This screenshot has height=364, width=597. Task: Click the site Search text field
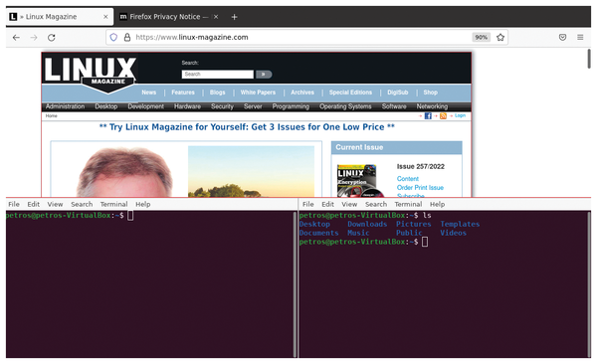click(218, 75)
